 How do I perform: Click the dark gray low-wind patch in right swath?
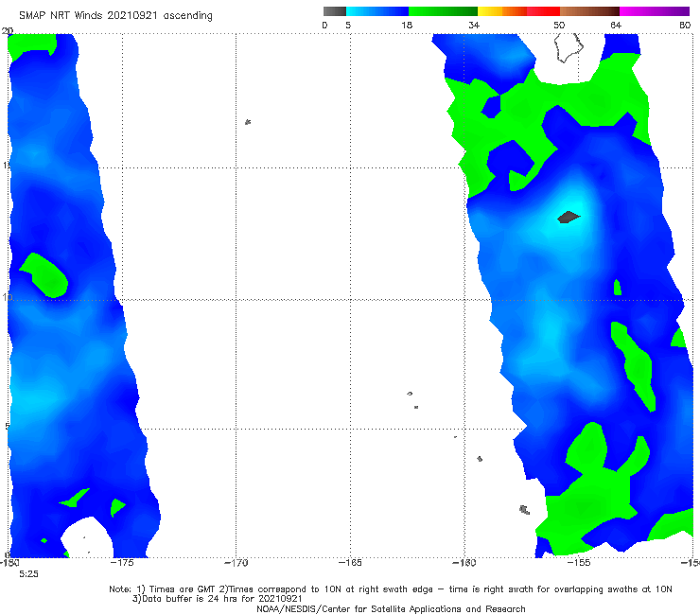pyautogui.click(x=569, y=217)
